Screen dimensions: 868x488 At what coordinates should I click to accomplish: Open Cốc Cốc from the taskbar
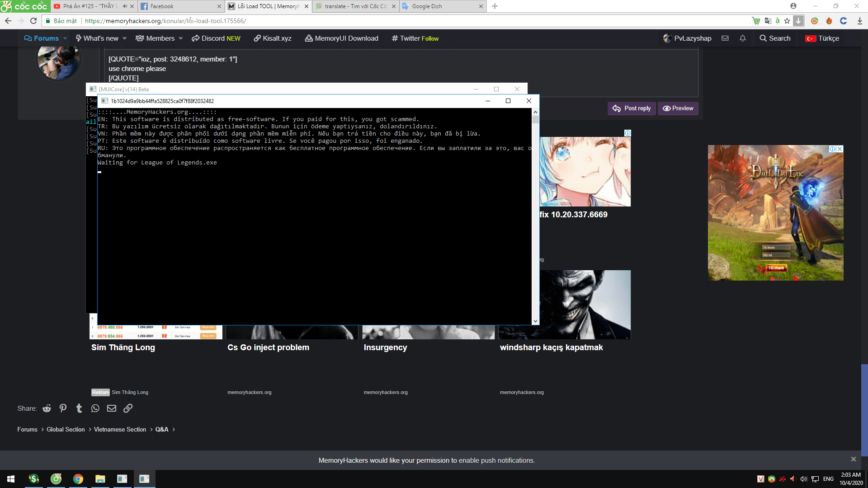(56, 479)
